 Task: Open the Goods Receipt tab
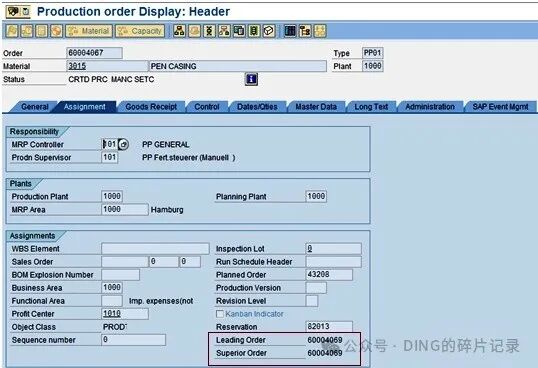coord(151,107)
